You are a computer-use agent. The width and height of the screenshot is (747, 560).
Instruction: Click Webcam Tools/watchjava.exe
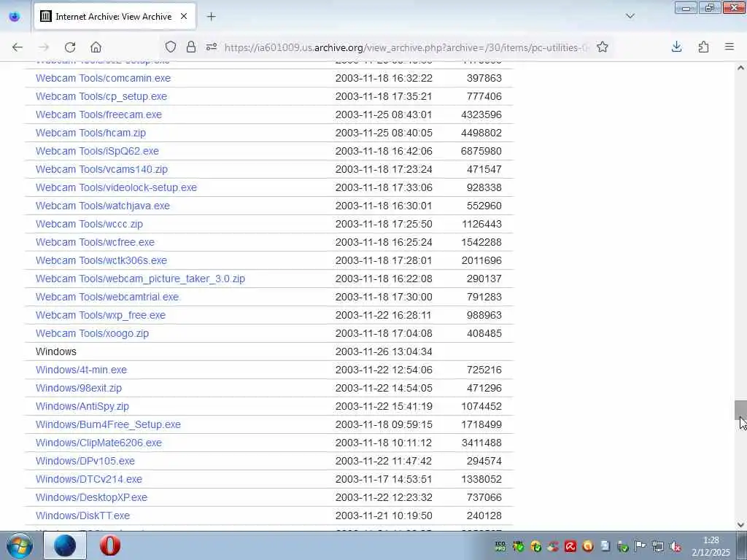pos(102,206)
